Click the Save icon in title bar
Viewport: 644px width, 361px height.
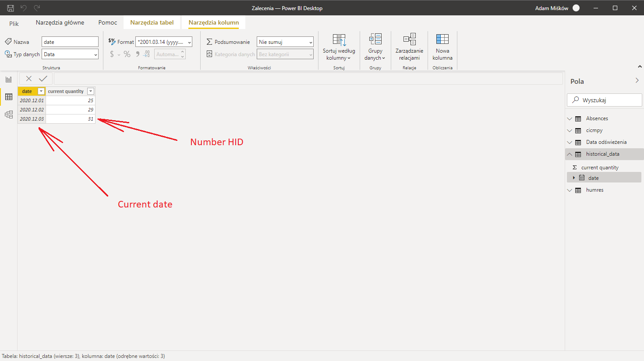coord(11,8)
